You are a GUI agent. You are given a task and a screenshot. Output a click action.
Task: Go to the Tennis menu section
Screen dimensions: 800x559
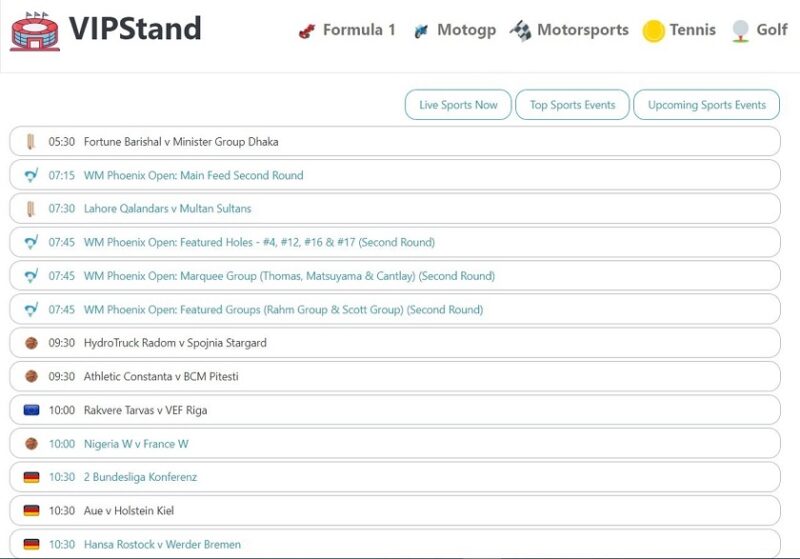(692, 30)
